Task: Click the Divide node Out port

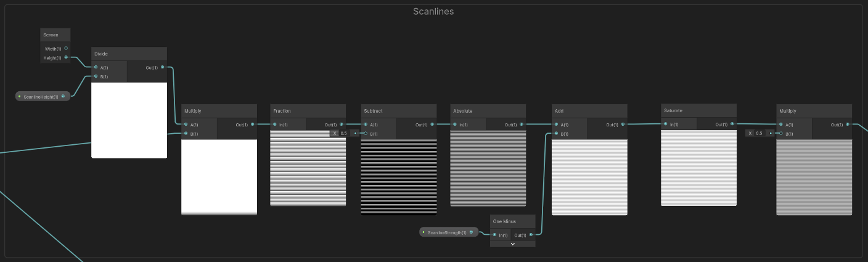Action: point(163,67)
